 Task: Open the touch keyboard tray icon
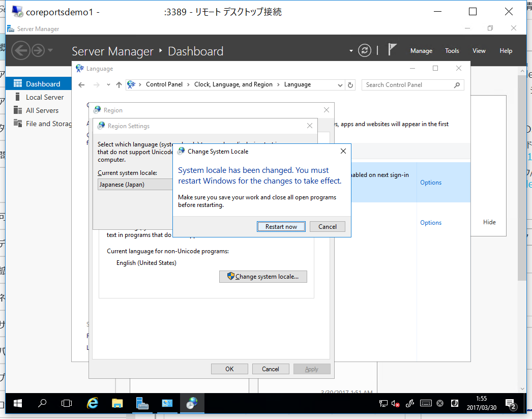tap(426, 403)
